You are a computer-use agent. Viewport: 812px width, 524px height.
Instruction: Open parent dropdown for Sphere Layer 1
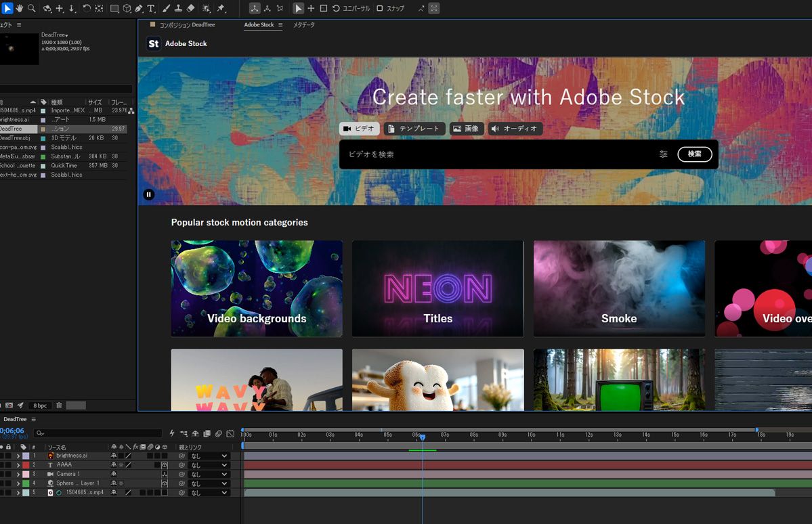(x=209, y=483)
